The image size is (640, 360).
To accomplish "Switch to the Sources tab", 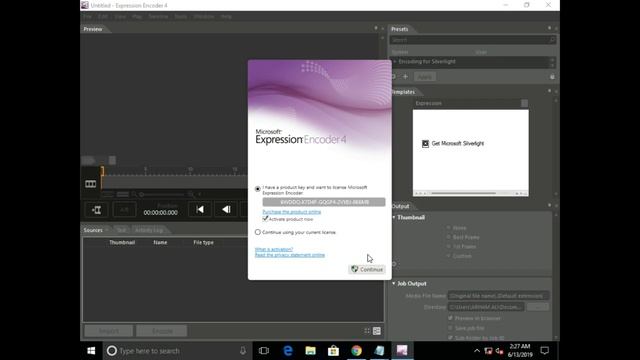I will pos(93,230).
